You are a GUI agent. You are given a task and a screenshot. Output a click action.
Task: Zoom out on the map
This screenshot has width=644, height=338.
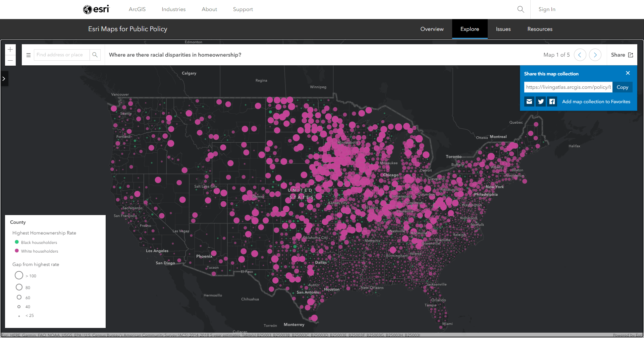10,60
